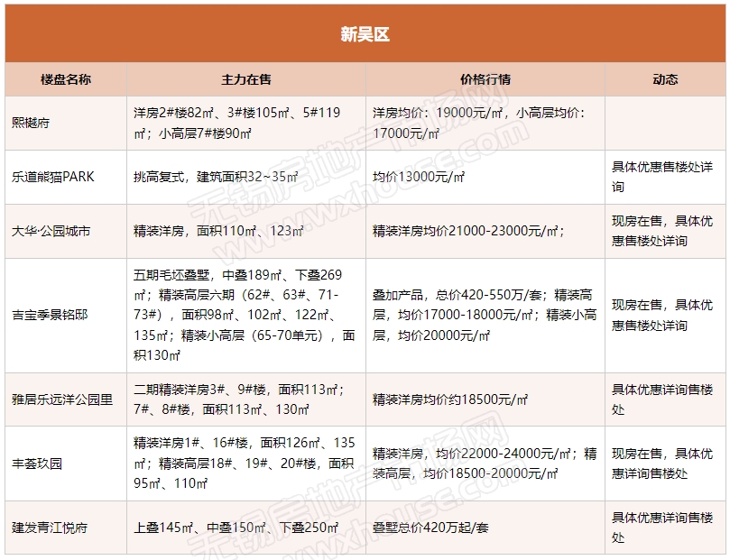Click the 建发青江悦府 property name cell

click(x=66, y=528)
